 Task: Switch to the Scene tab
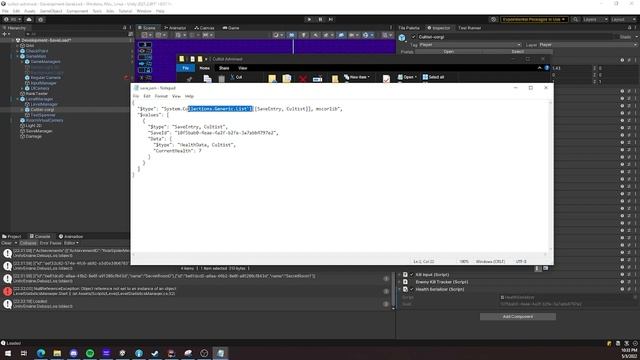[147, 28]
